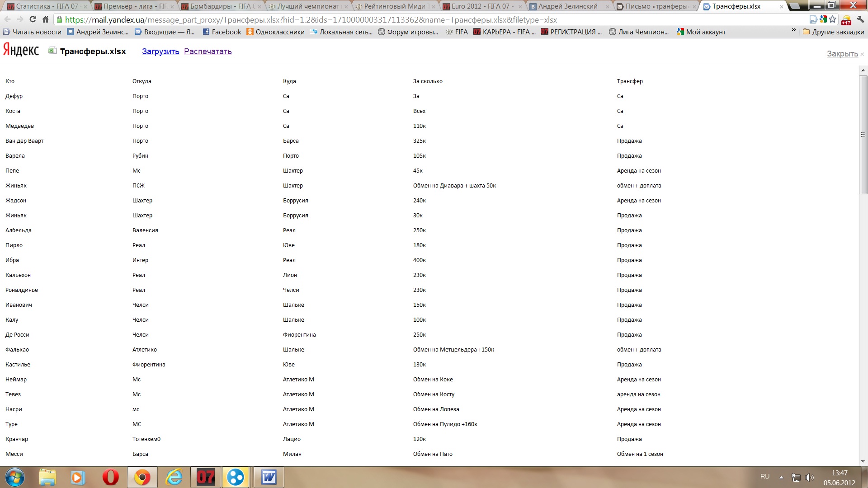Open the Facebook bookmark
The height and width of the screenshot is (488, 868).
pyautogui.click(x=222, y=32)
